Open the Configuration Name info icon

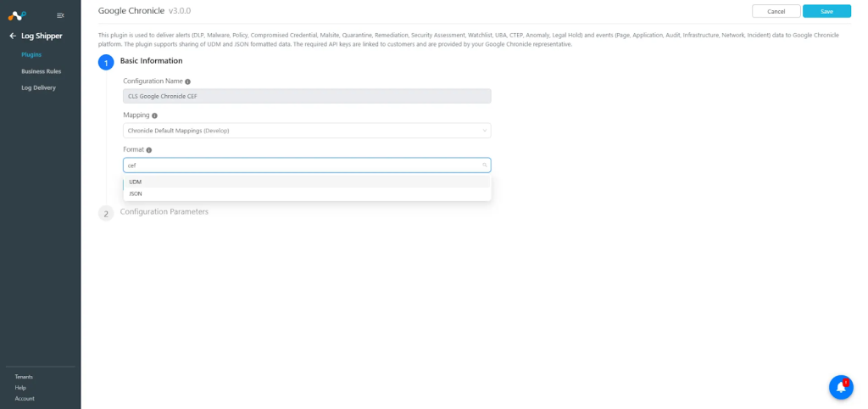click(x=187, y=81)
